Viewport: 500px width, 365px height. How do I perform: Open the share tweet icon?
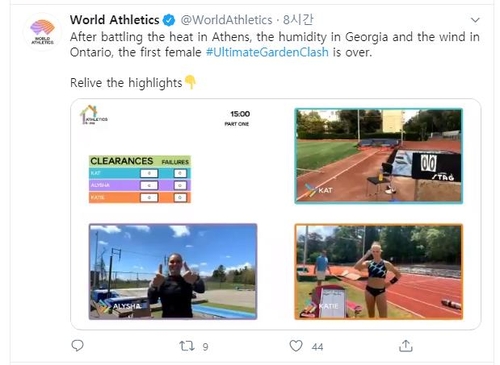click(x=406, y=346)
